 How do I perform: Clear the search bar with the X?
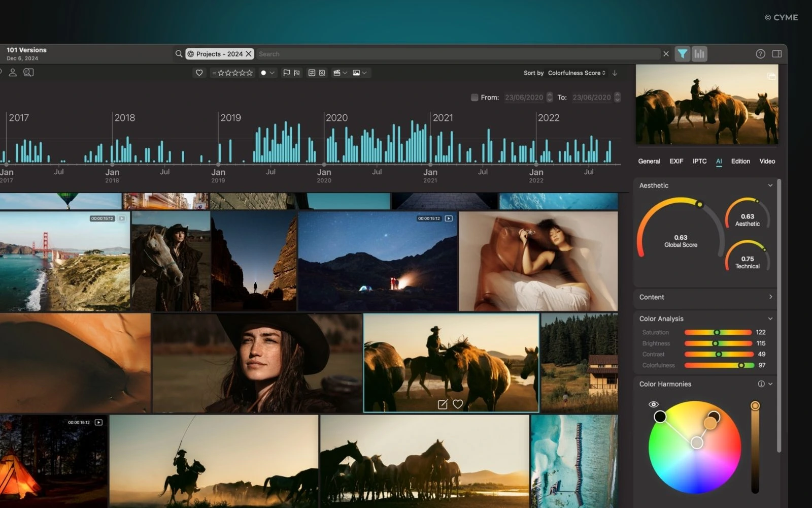pyautogui.click(x=666, y=54)
